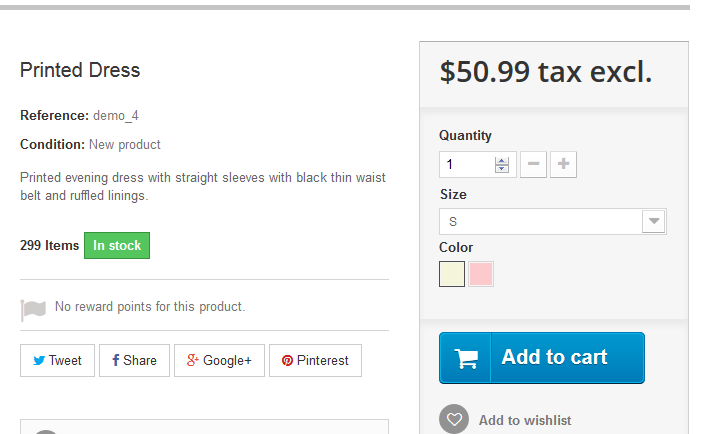Click the Twitter bird icon
This screenshot has width=706, height=434.
tap(39, 361)
